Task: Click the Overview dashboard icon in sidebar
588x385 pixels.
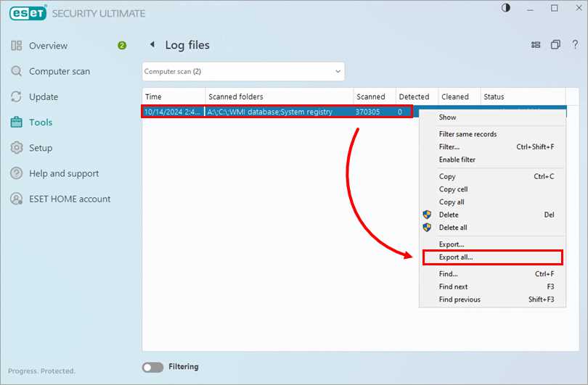Action: click(x=17, y=46)
